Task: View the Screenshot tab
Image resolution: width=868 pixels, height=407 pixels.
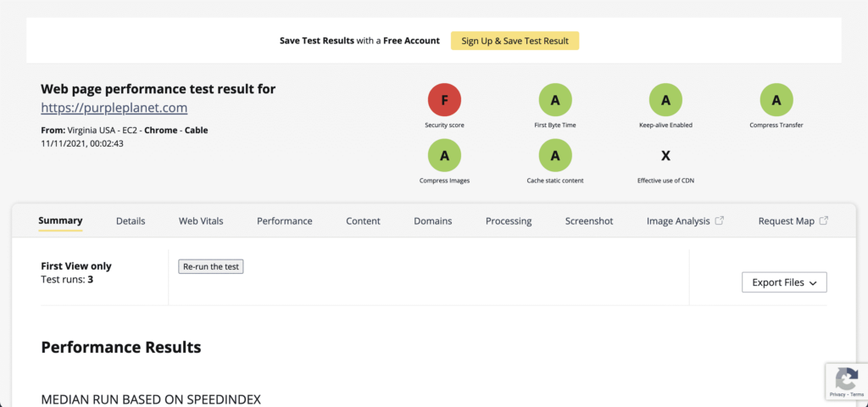Action: [x=588, y=221]
